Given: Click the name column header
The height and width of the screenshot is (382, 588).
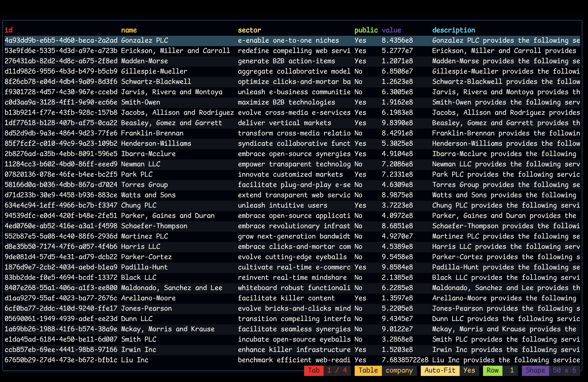Looking at the screenshot, I should point(129,30).
